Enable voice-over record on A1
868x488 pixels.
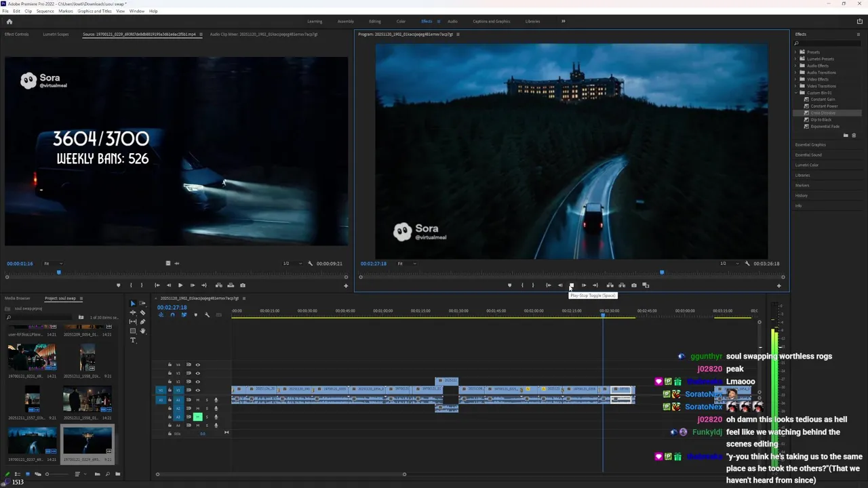[216, 400]
